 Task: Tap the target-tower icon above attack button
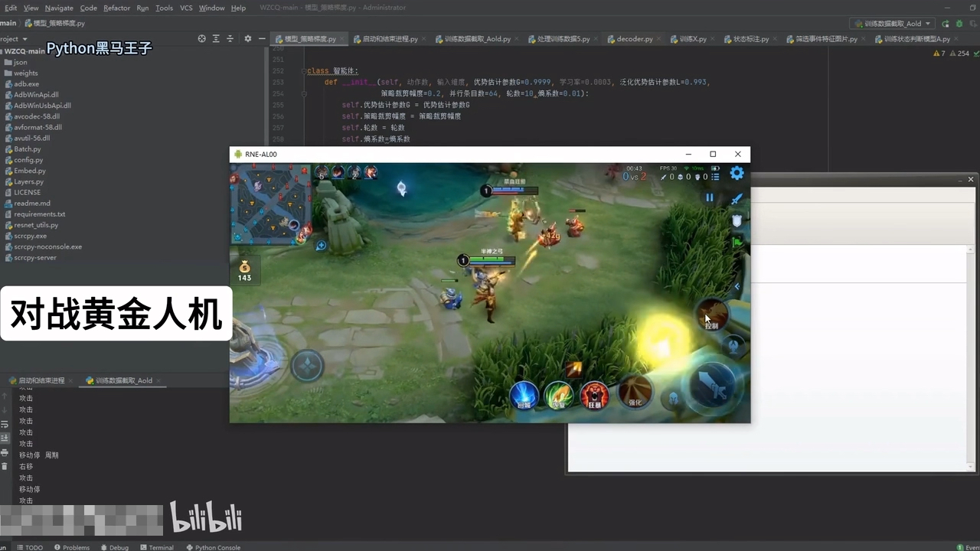pos(733,346)
